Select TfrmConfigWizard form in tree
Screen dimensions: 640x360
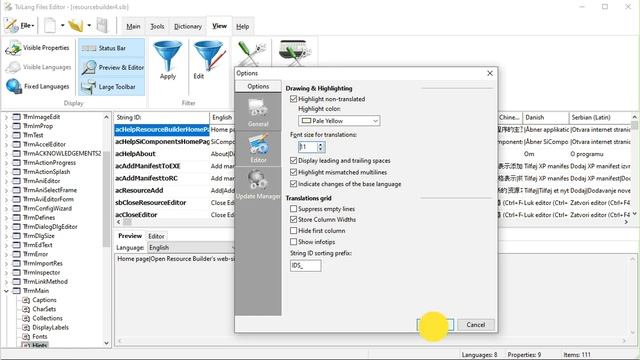pyautogui.click(x=47, y=208)
